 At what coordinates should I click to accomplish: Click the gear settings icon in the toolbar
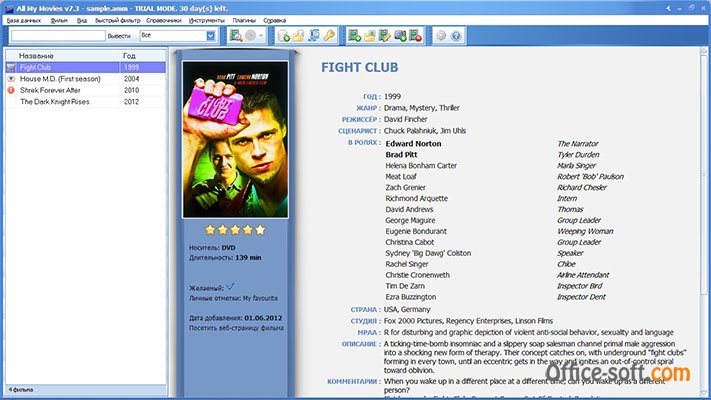tap(440, 36)
